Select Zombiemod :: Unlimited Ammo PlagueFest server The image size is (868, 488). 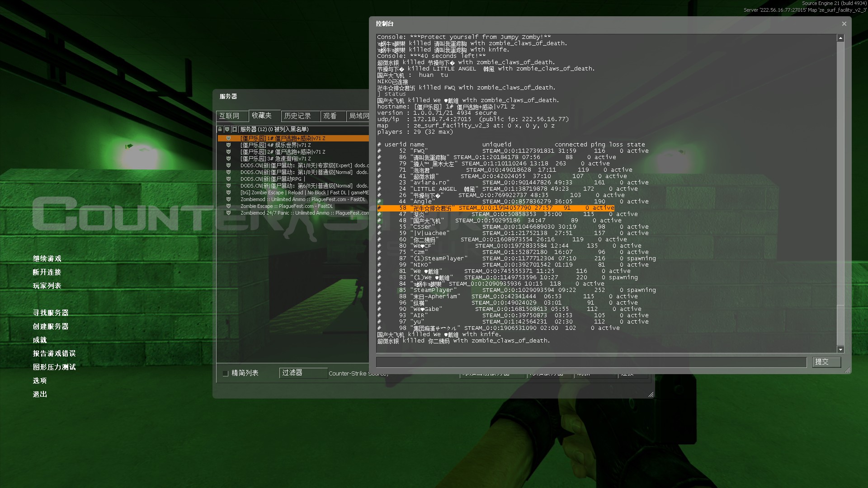pyautogui.click(x=293, y=199)
